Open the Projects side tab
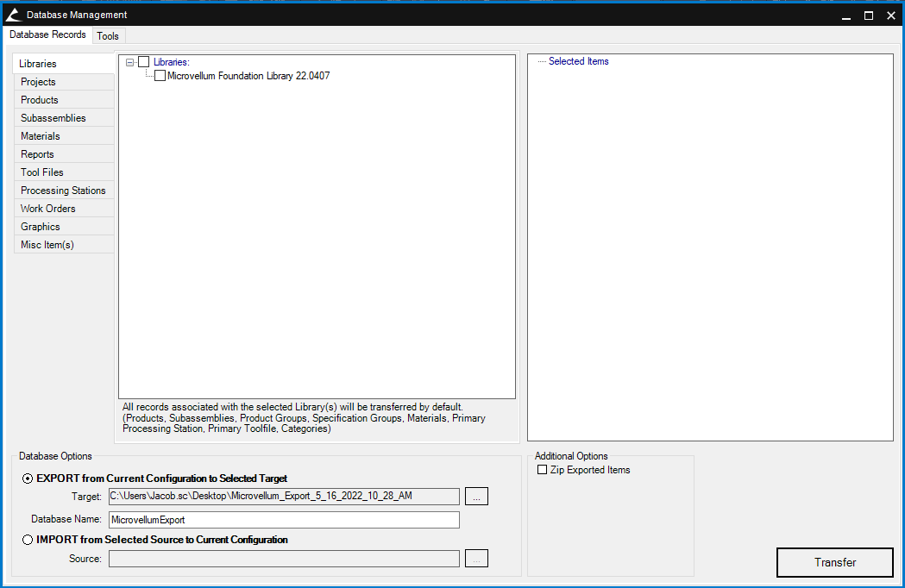Screen dimensions: 905x588 click(38, 82)
